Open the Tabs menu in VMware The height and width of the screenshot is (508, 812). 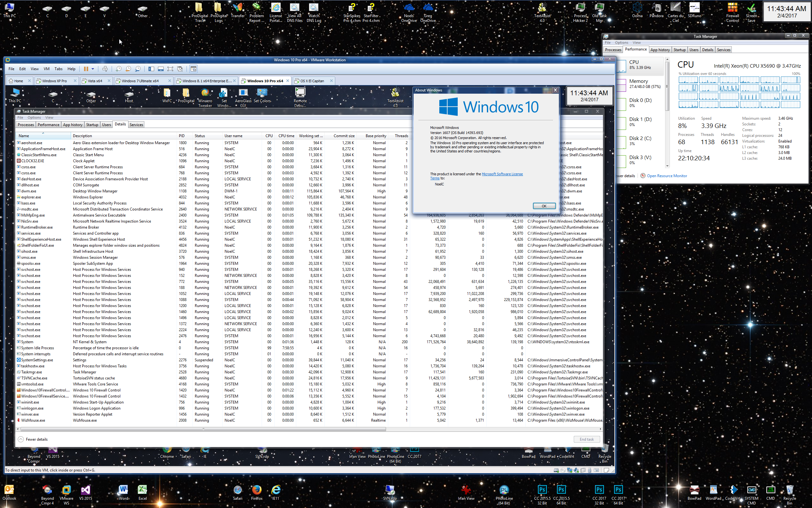58,69
